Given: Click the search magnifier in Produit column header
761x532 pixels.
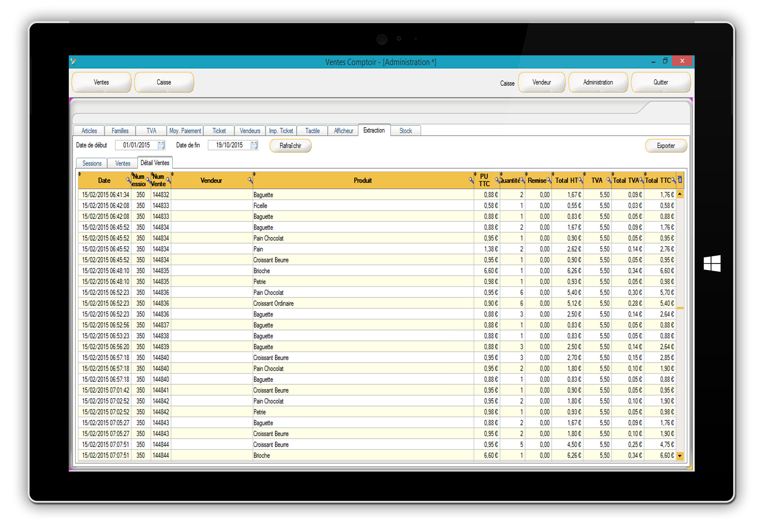Looking at the screenshot, I should [x=471, y=180].
